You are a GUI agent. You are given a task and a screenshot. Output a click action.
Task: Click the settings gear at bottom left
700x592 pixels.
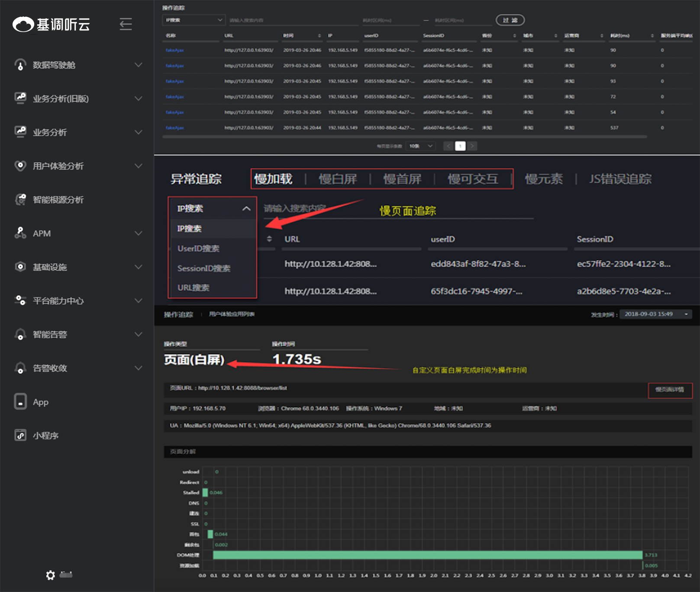pos(51,575)
